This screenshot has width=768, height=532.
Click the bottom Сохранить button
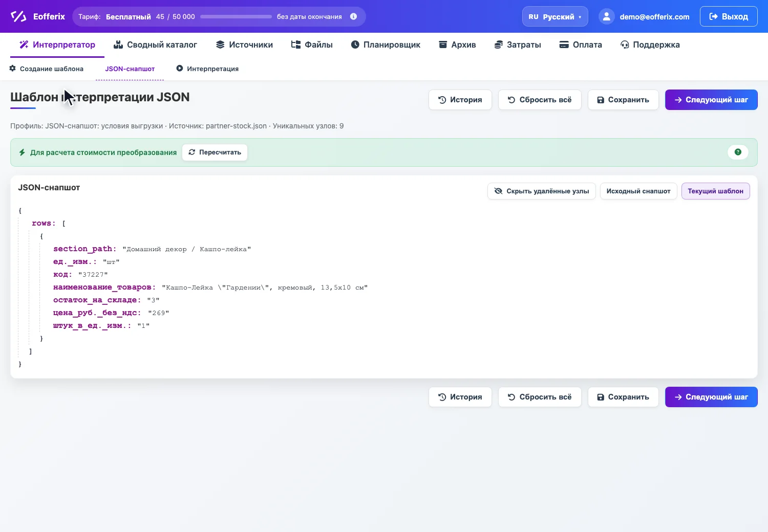[x=623, y=397]
